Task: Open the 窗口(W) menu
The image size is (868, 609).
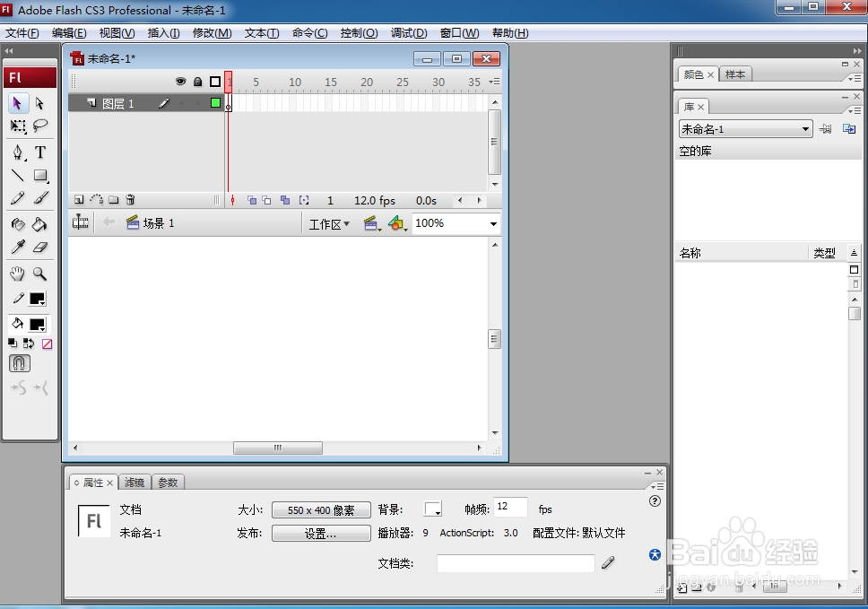Action: point(459,32)
